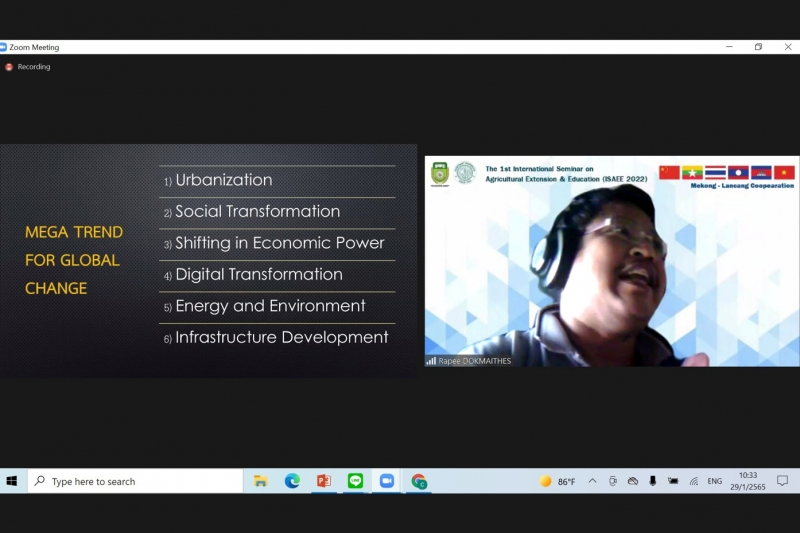The image size is (800, 533).
Task: Click the Recording indicator
Action: (x=28, y=67)
